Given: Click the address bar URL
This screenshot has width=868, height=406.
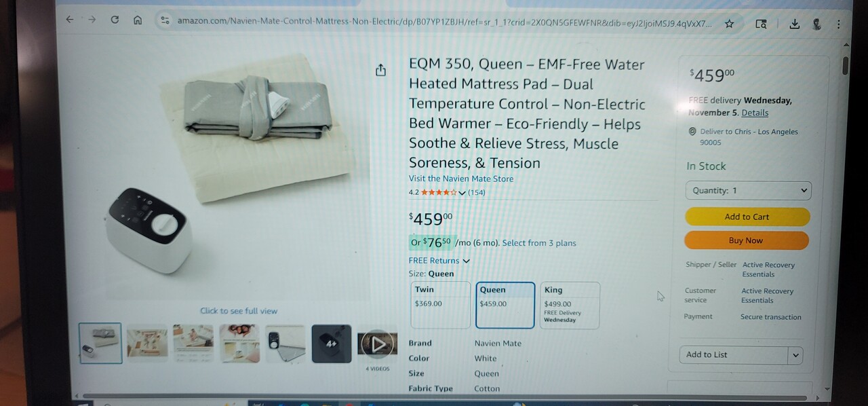Looking at the screenshot, I should (445, 22).
